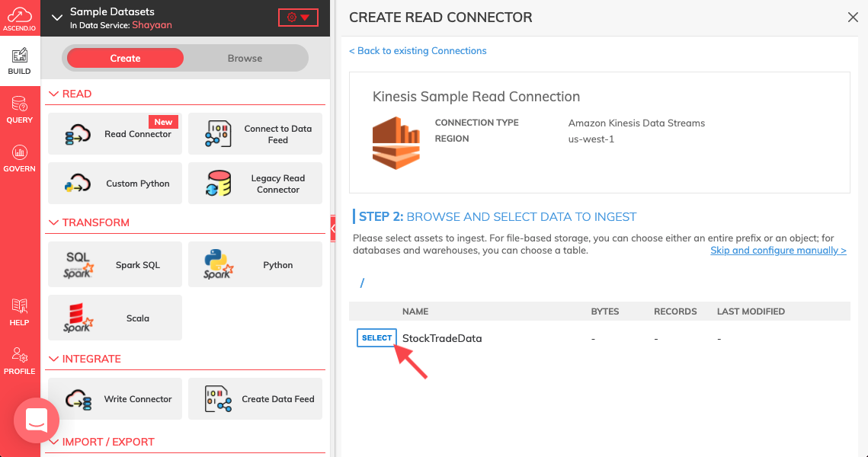The height and width of the screenshot is (457, 868).
Task: Click Skip and configure manually link
Action: [778, 250]
